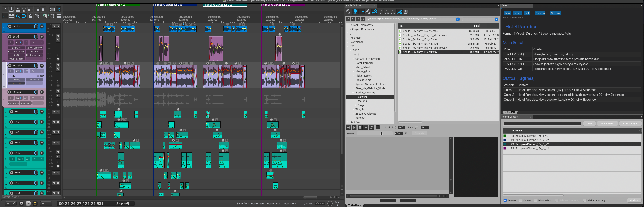
Task: Click Media Explorer auto-play icon
Action: (x=355, y=11)
